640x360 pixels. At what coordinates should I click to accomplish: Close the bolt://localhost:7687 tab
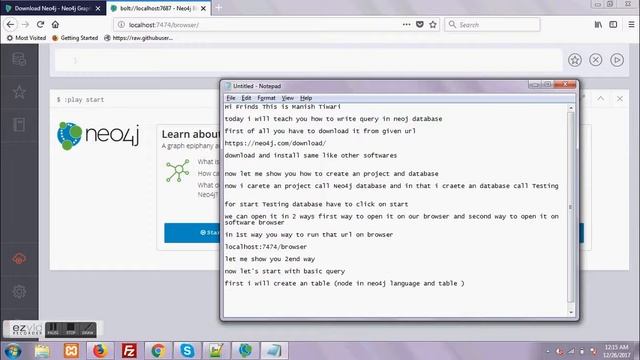point(203,8)
